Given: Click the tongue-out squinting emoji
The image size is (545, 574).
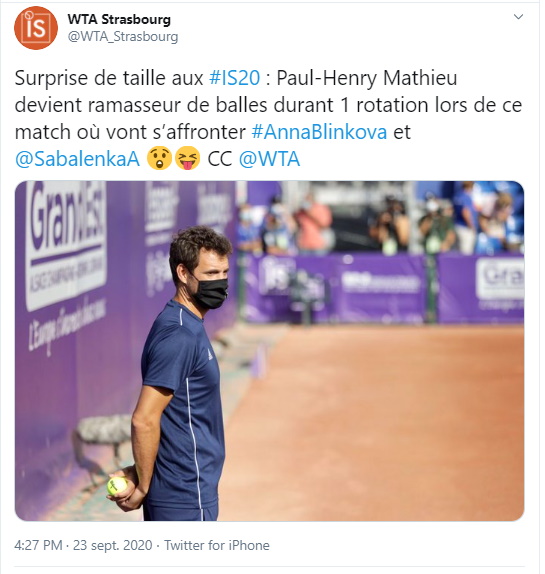Looking at the screenshot, I should coord(187,158).
